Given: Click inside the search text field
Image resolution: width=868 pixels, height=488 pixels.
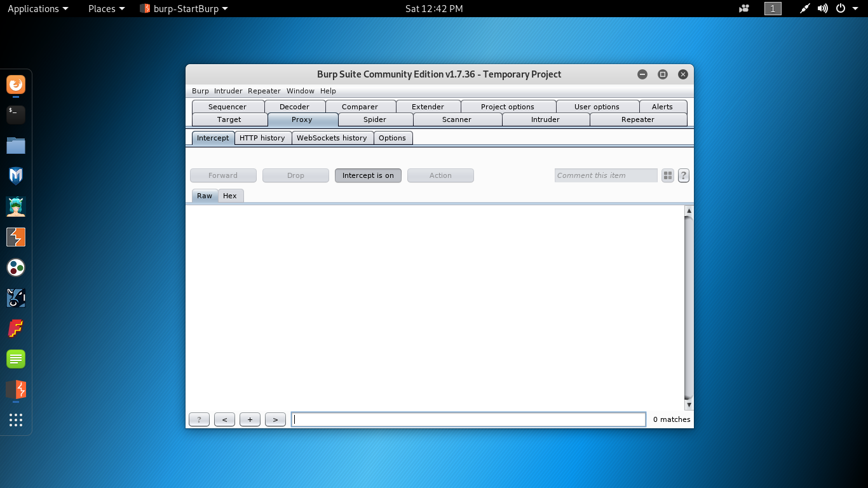Looking at the screenshot, I should tap(468, 419).
